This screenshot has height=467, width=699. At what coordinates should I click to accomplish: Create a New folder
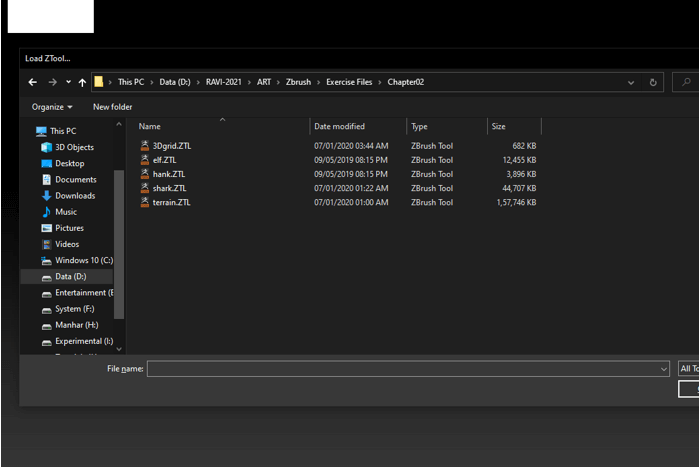112,107
